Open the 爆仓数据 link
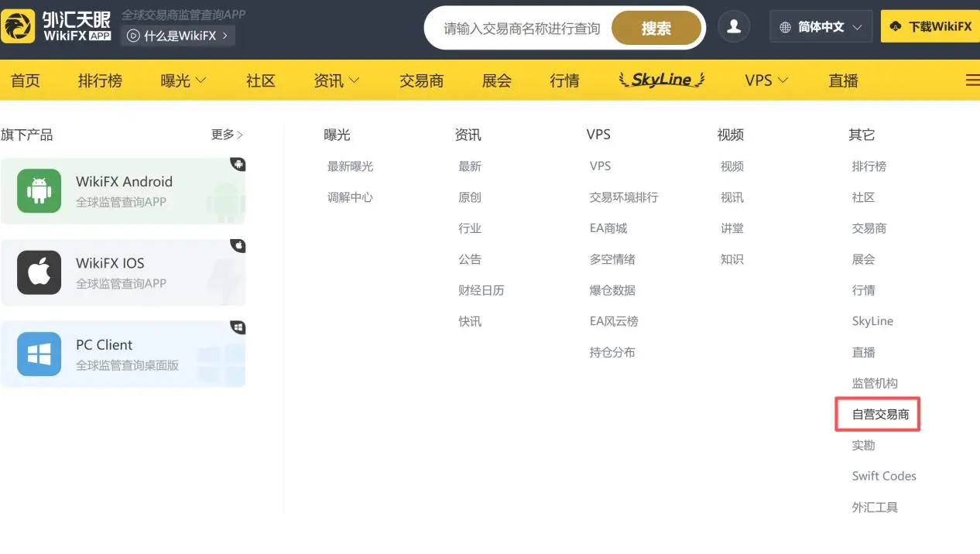980x554 pixels. point(612,290)
